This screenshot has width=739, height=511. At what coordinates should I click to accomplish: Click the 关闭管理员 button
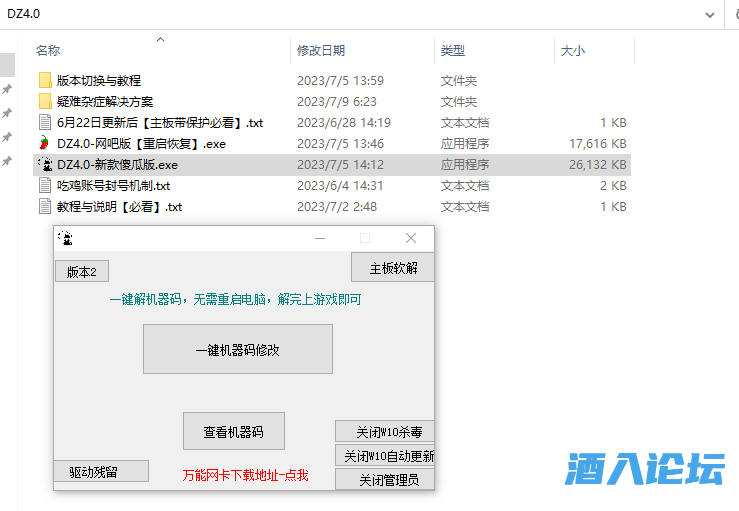pyautogui.click(x=385, y=479)
